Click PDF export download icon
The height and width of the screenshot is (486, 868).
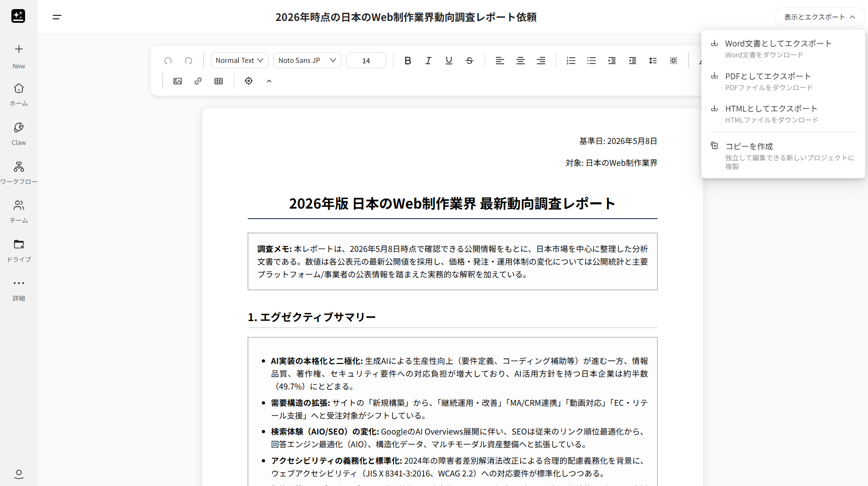pyautogui.click(x=714, y=76)
